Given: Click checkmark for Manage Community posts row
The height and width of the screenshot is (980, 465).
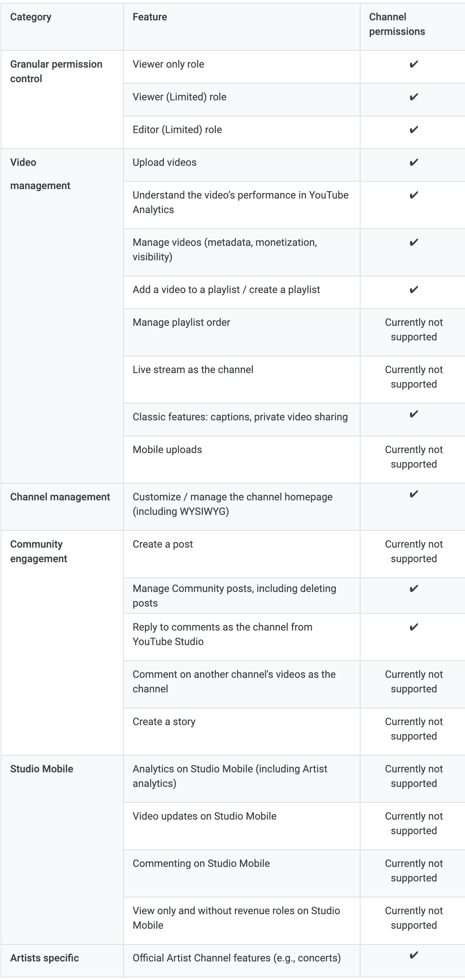Looking at the screenshot, I should (414, 588).
